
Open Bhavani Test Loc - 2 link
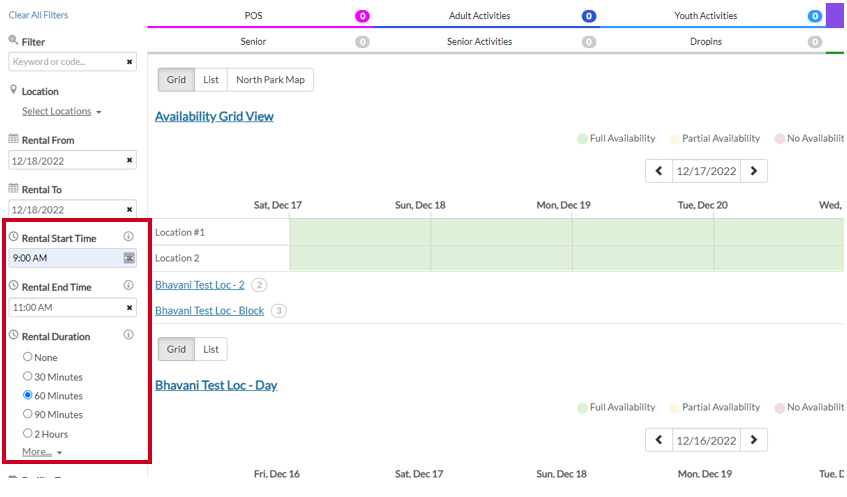(x=199, y=285)
